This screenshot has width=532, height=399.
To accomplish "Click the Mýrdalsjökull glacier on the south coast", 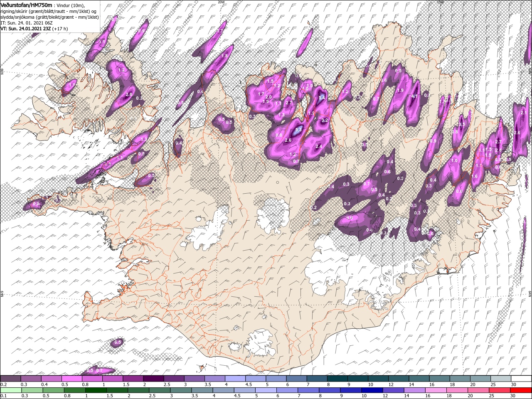I will click(x=261, y=343).
